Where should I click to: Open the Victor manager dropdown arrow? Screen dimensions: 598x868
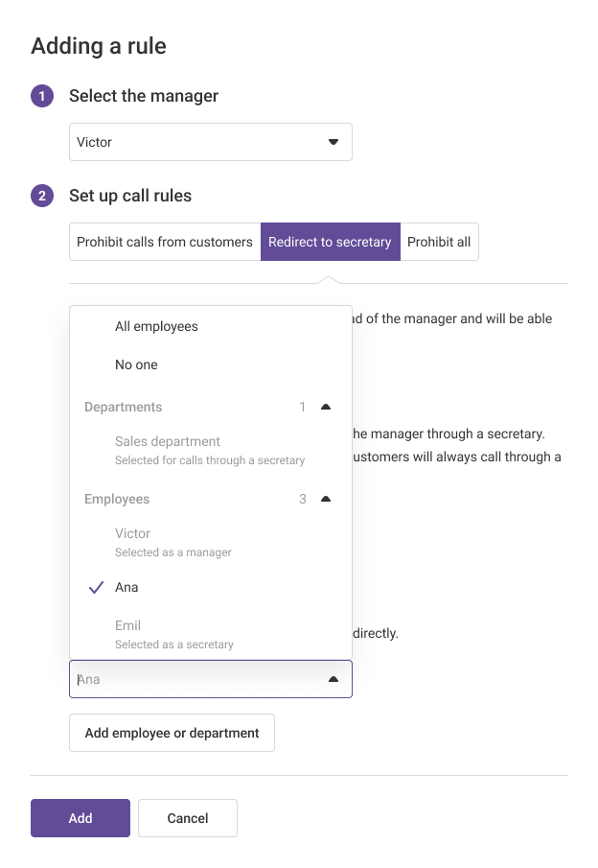tap(333, 142)
